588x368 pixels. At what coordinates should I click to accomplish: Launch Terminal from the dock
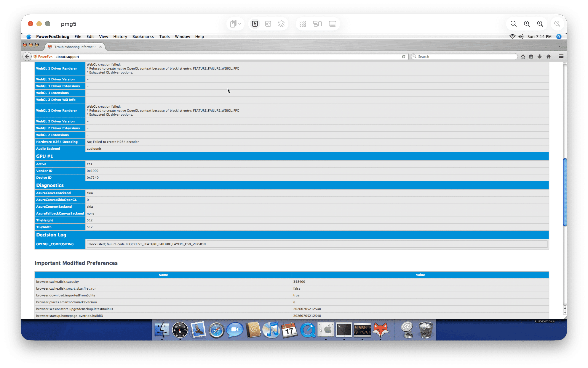pyautogui.click(x=344, y=330)
